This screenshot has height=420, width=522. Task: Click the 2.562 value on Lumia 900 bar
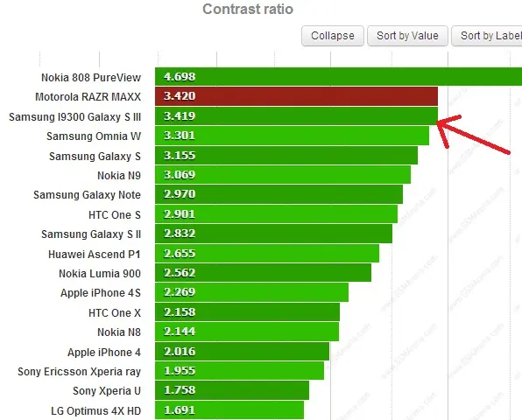pos(180,273)
